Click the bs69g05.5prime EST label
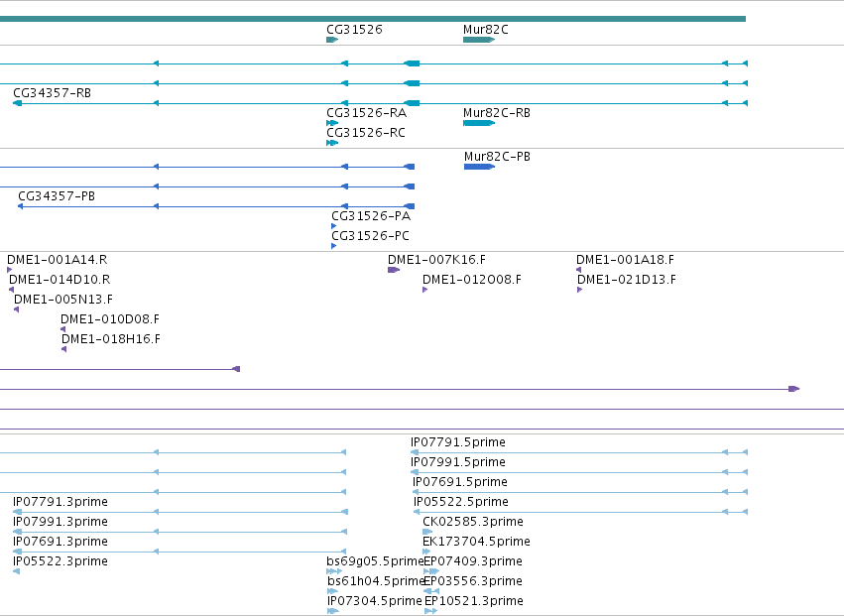The image size is (844, 616). click(x=375, y=562)
